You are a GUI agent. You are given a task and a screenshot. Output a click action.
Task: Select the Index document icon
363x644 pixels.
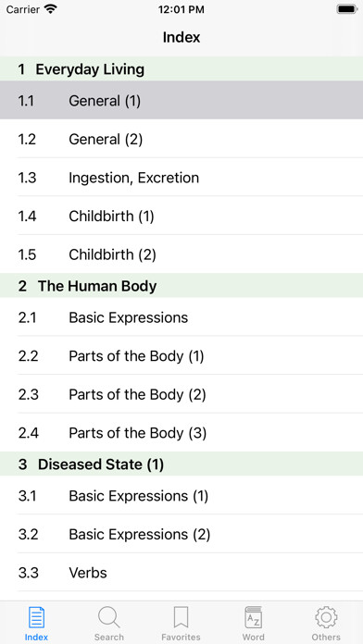tap(36, 617)
